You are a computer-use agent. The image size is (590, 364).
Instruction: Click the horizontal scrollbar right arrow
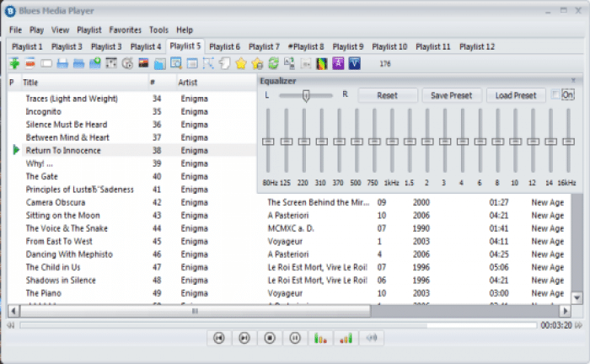[x=565, y=311]
